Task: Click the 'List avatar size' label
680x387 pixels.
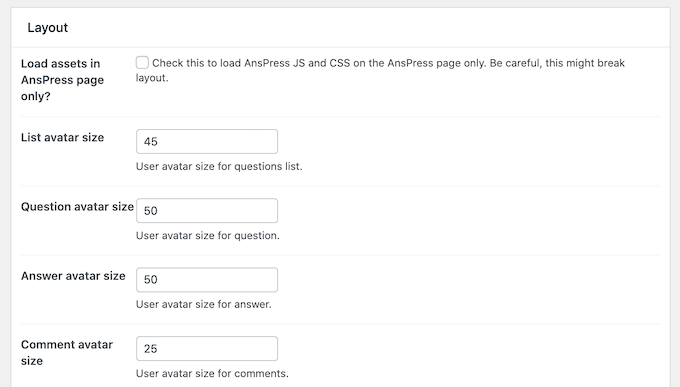Action: click(62, 138)
